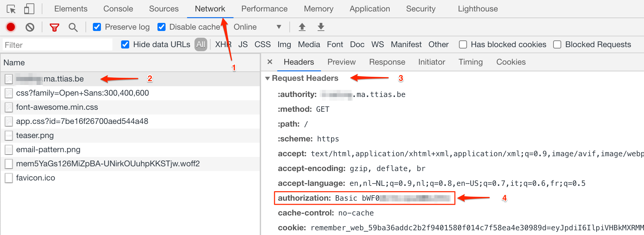Select the teaser.png request

[130, 135]
